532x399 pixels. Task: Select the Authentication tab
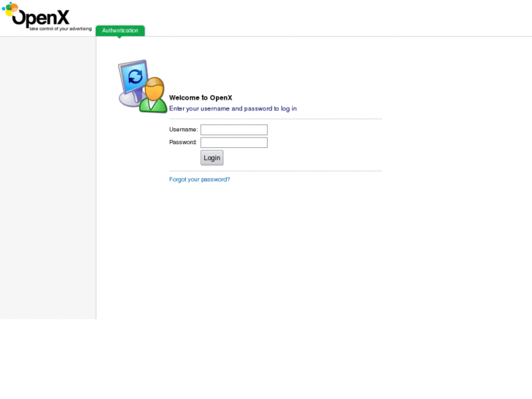point(120,31)
